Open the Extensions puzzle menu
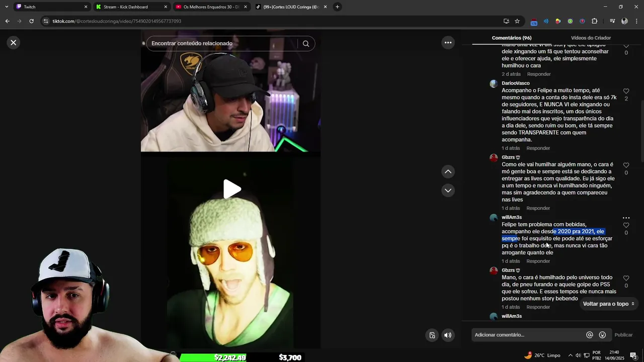The height and width of the screenshot is (362, 644). (x=595, y=21)
